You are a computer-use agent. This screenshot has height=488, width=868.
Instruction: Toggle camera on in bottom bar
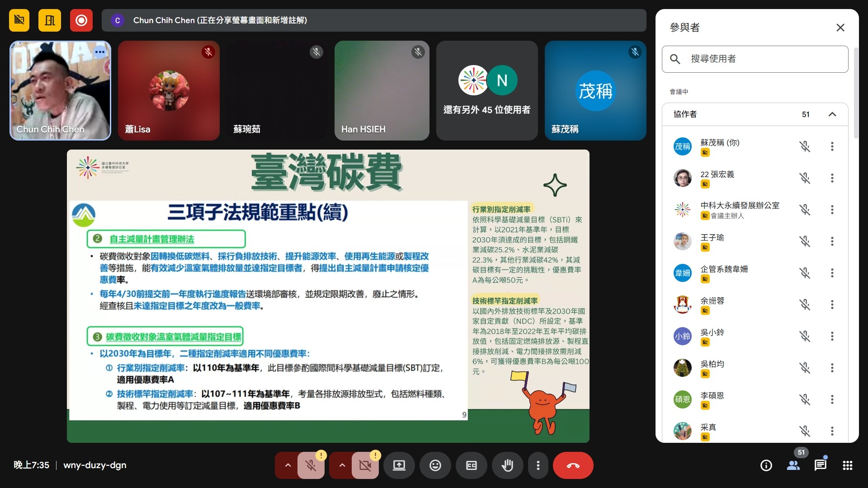point(365,465)
